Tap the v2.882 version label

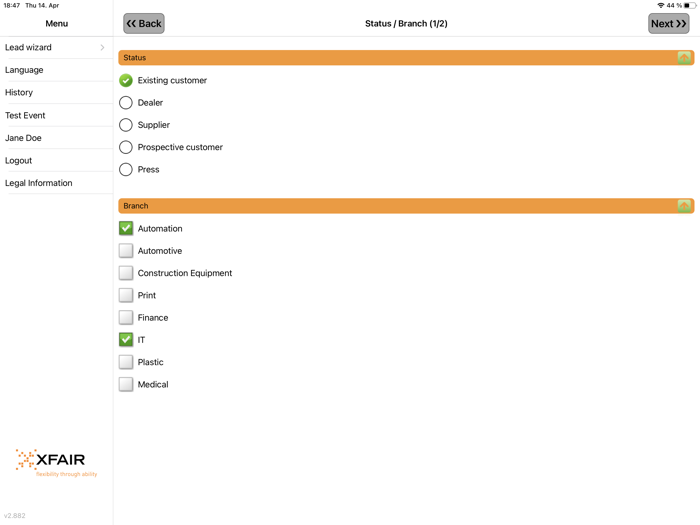pyautogui.click(x=15, y=516)
